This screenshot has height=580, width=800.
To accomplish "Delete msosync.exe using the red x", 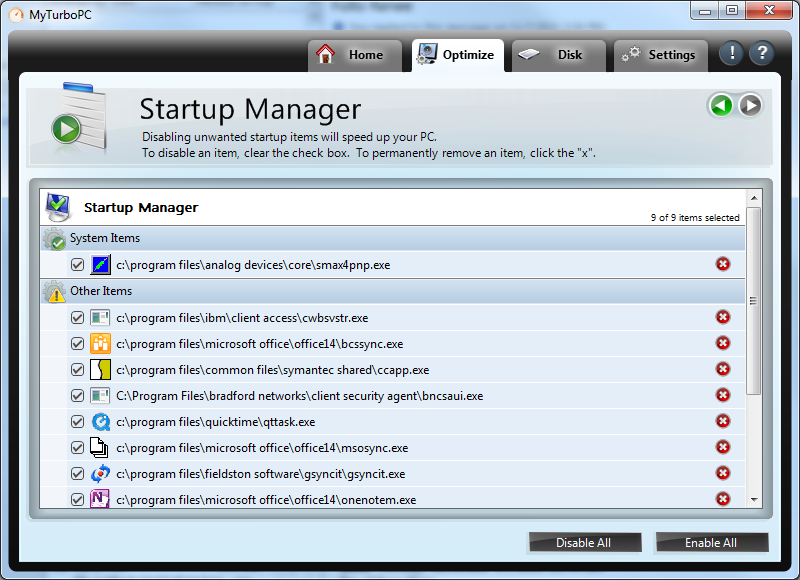I will pos(722,447).
